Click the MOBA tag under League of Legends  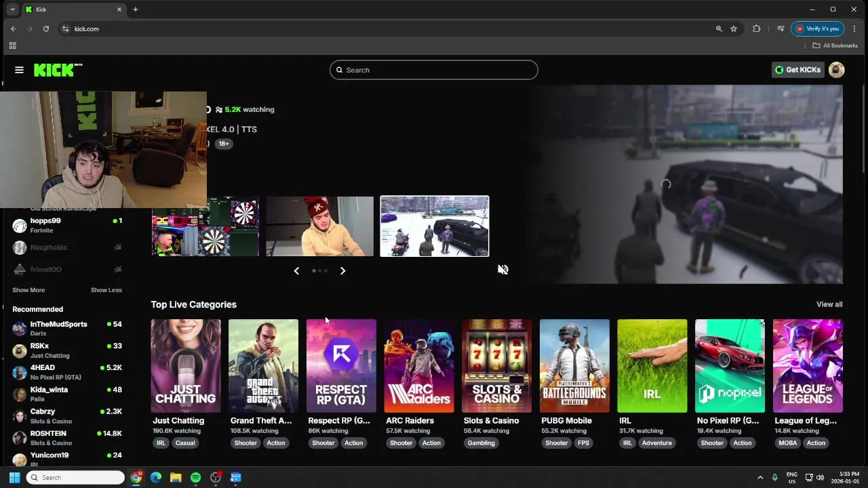pyautogui.click(x=788, y=443)
